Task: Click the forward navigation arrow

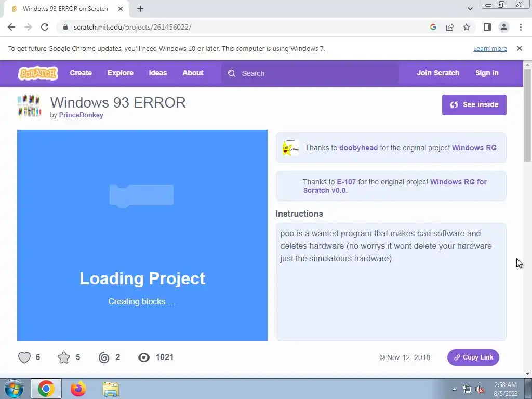Action: [x=28, y=27]
